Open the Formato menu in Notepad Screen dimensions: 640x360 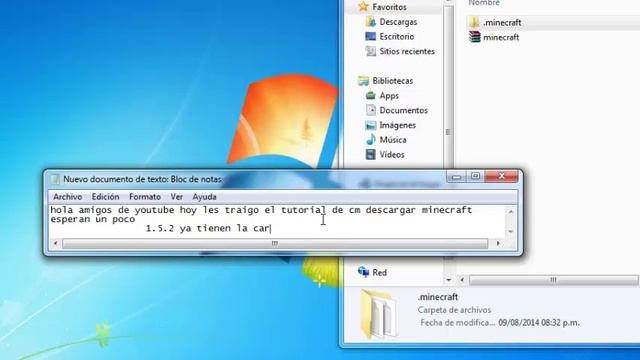pos(145,197)
